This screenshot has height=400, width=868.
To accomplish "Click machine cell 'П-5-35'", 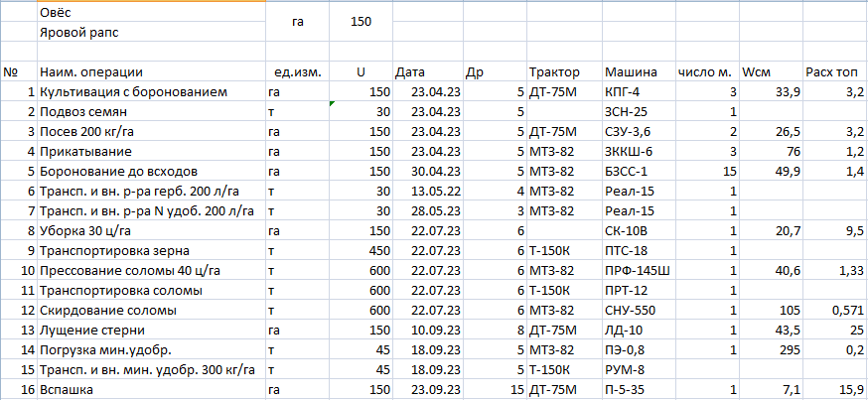I will [x=639, y=390].
